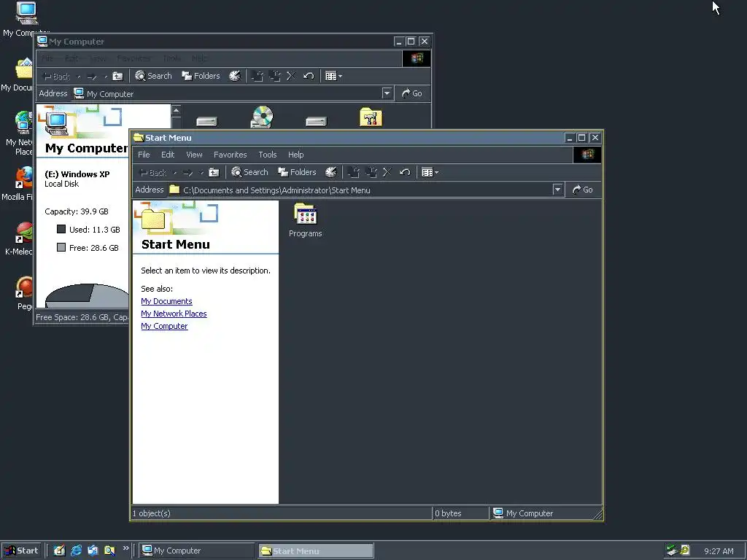
Task: Open Edit menu in Start Menu window
Action: tap(168, 155)
